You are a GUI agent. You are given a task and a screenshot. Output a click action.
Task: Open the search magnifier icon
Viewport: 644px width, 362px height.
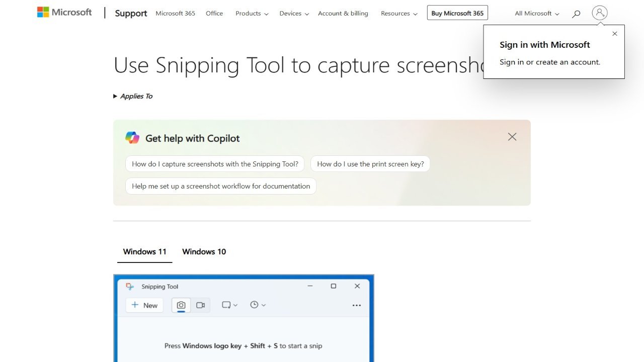[576, 14]
